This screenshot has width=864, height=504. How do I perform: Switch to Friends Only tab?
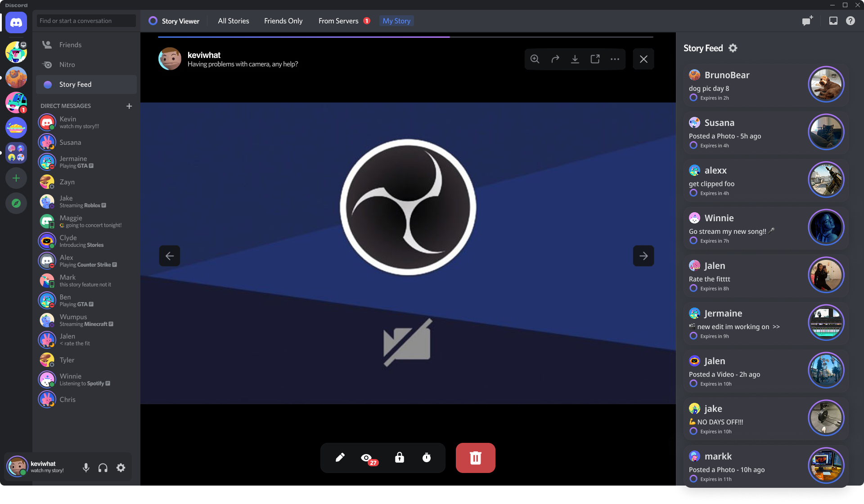tap(283, 21)
